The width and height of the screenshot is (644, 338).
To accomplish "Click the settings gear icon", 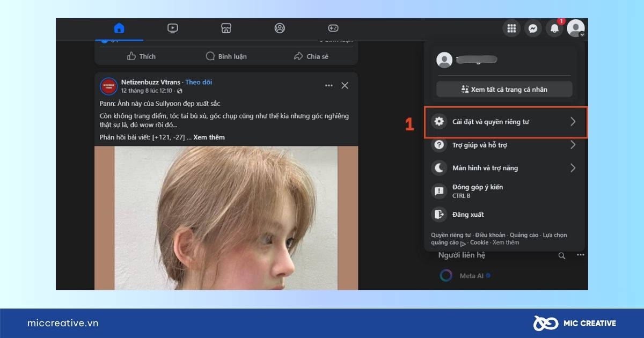I will click(440, 122).
